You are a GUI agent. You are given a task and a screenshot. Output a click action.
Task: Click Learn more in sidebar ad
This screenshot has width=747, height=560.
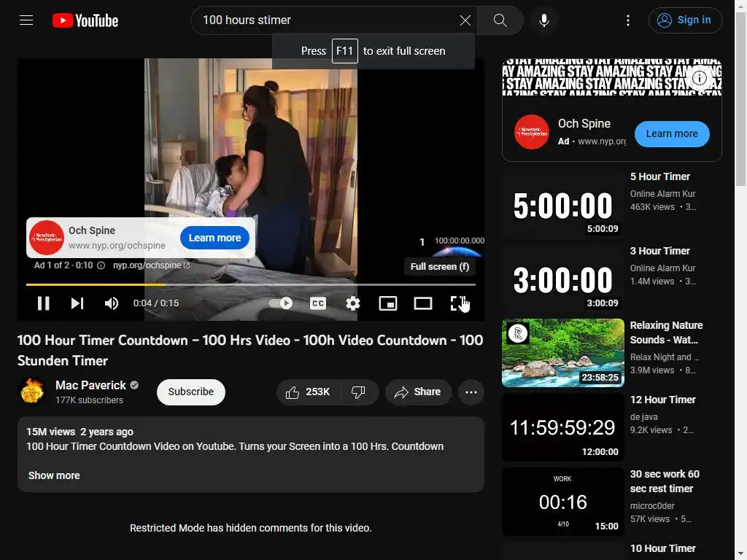(x=672, y=134)
